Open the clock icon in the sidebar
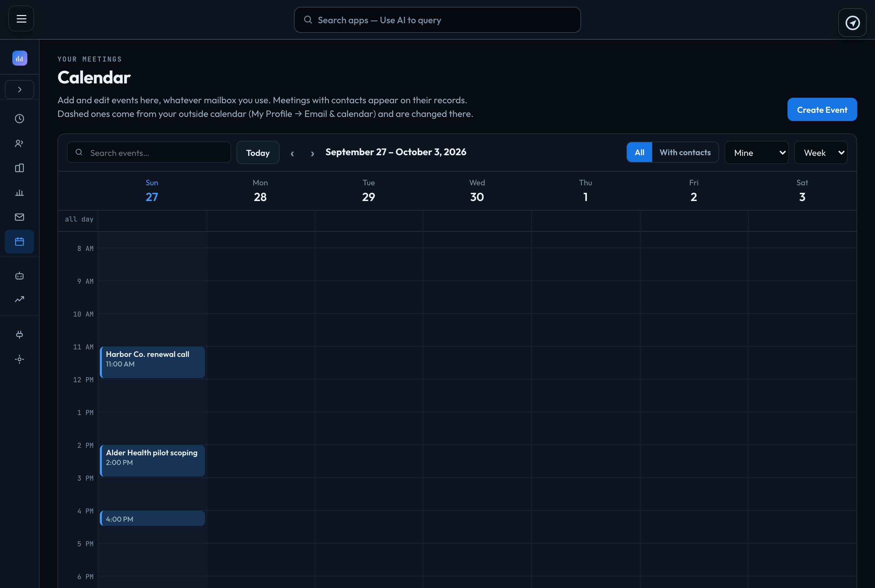Screen dimensions: 875x588 pyautogui.click(x=19, y=119)
